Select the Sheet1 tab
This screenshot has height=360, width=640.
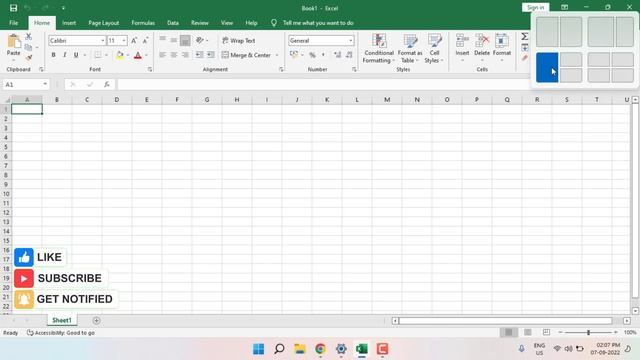[x=62, y=320]
